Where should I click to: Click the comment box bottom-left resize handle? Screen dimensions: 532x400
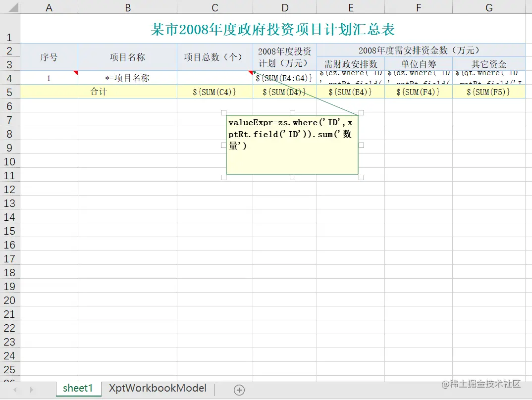(223, 177)
